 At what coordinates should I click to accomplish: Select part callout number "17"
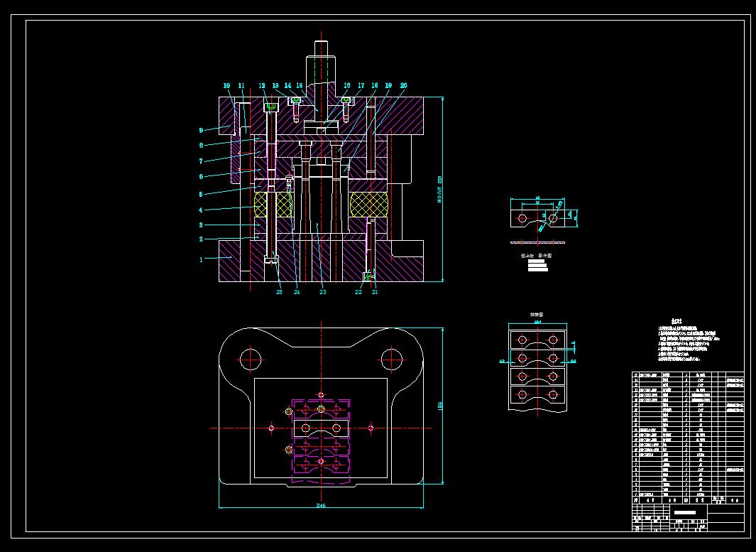361,85
